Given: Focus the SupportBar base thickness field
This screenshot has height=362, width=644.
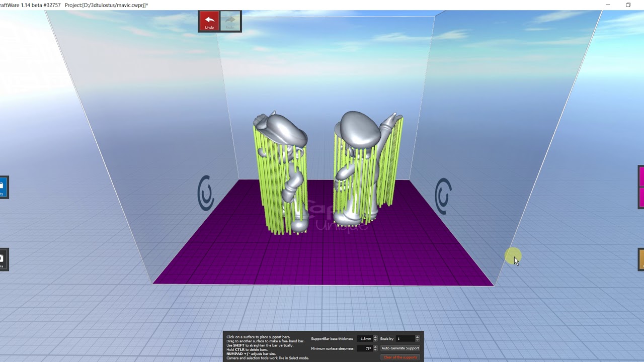Looking at the screenshot, I should click(x=365, y=338).
